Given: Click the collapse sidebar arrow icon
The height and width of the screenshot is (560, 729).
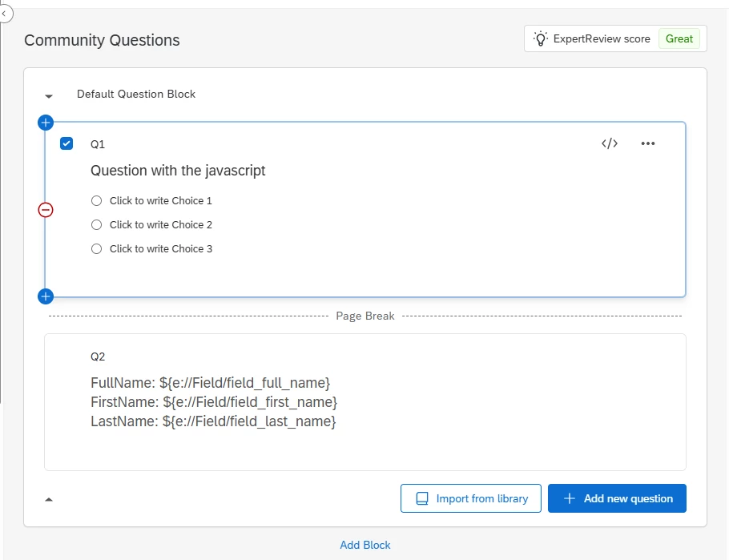Looking at the screenshot, I should (x=4, y=14).
